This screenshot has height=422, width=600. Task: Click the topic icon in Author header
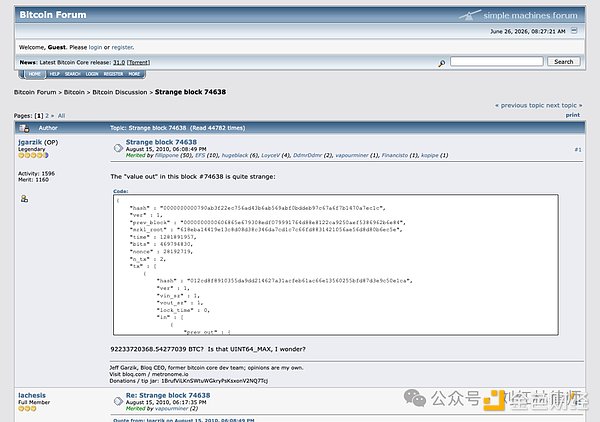click(24, 128)
